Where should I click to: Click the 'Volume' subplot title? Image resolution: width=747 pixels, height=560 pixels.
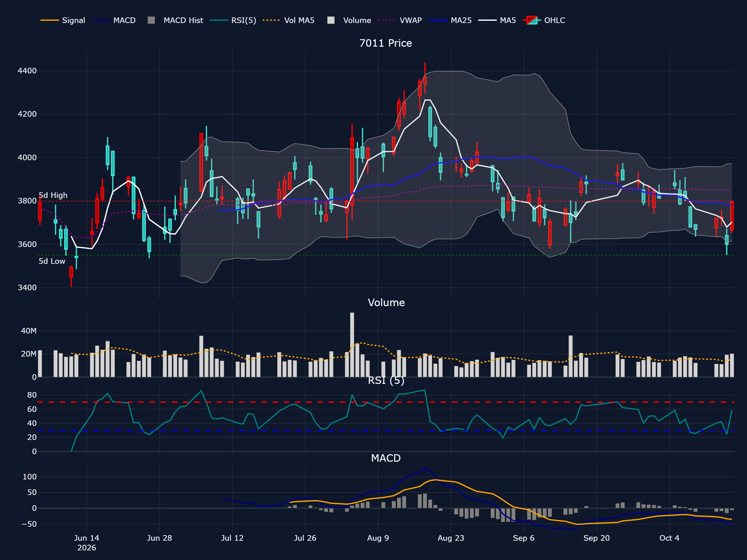click(386, 302)
